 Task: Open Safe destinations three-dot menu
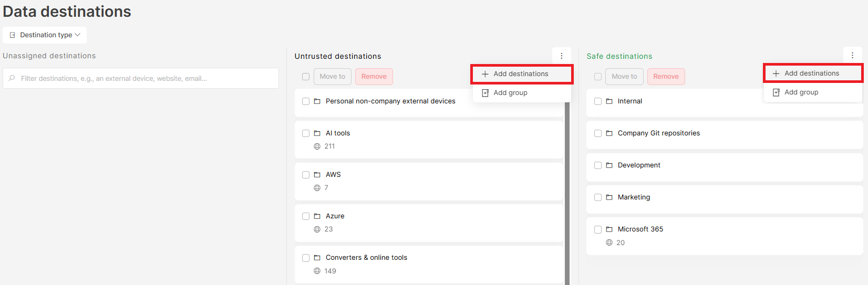(x=852, y=55)
